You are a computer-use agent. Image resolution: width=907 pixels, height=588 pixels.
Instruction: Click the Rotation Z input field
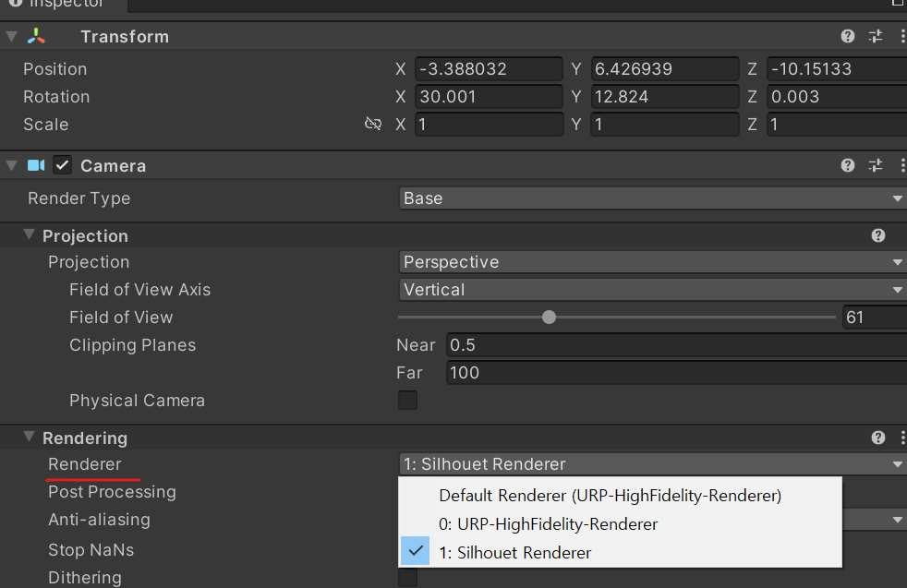click(x=837, y=97)
